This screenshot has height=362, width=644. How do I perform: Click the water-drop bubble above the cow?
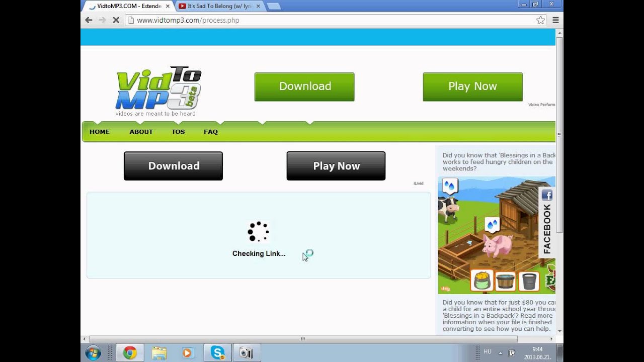pos(450,187)
